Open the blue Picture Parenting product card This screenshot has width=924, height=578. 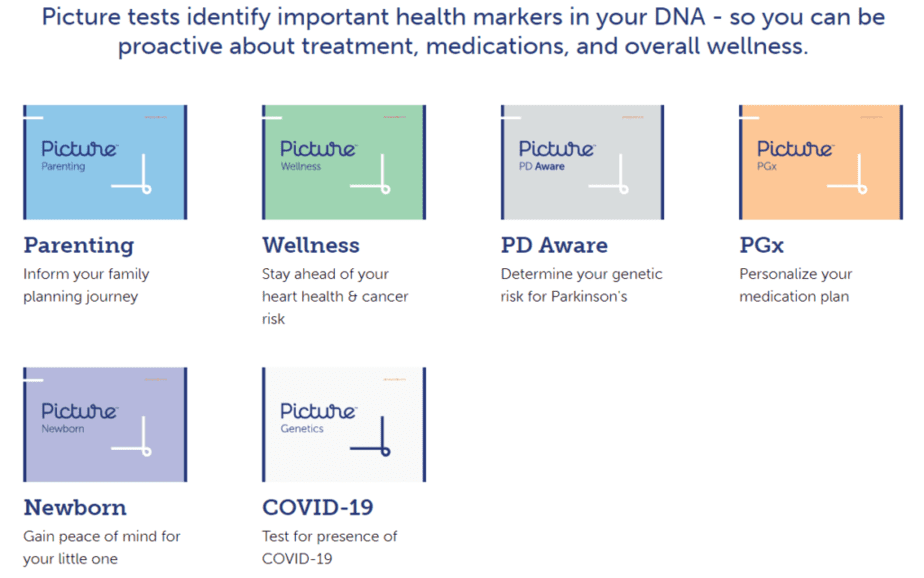tap(105, 162)
